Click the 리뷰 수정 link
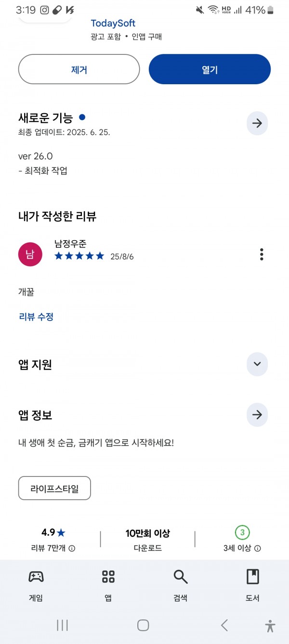289x644 pixels. (x=36, y=316)
